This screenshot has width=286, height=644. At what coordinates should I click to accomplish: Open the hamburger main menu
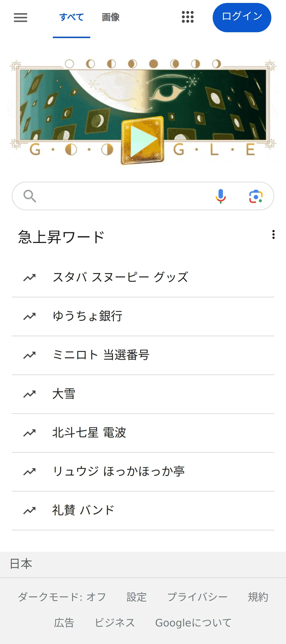21,18
